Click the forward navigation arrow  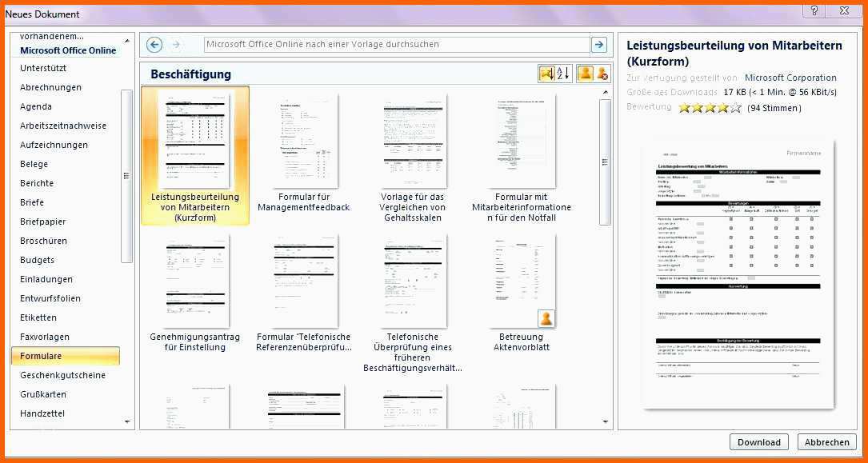(x=177, y=45)
